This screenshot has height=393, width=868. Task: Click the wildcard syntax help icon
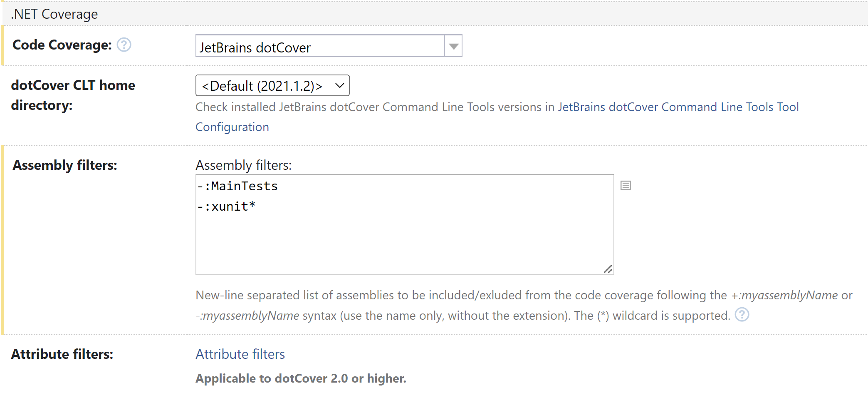click(743, 316)
